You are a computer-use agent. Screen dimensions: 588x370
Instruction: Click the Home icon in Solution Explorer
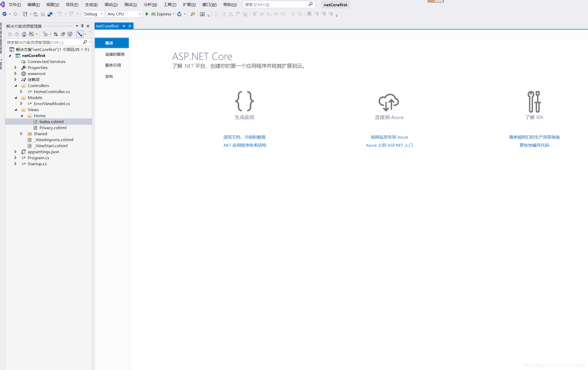24,34
